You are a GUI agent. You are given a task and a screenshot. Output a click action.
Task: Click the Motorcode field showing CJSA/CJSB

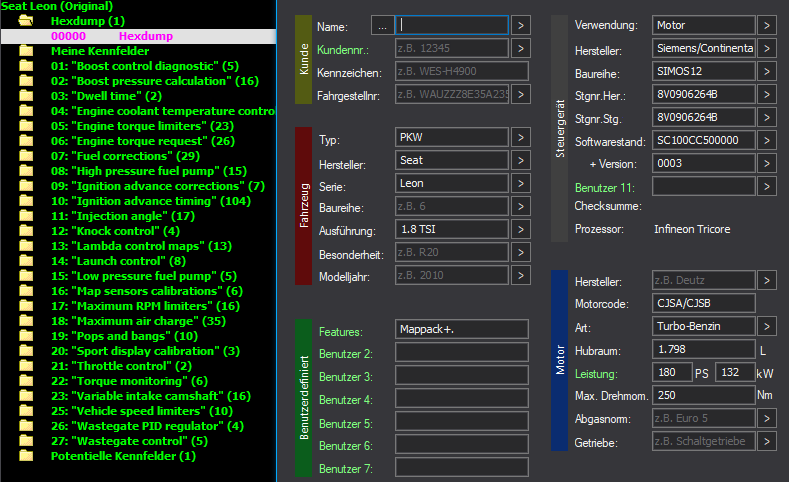tap(704, 303)
